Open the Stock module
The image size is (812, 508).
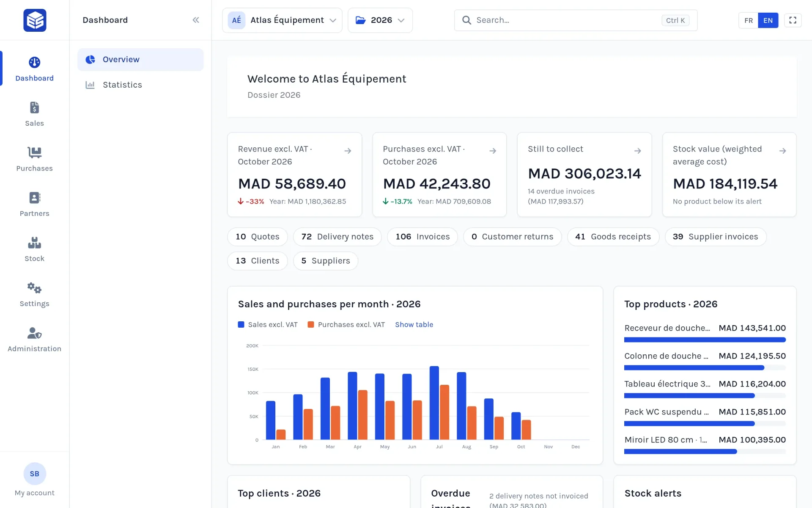click(x=35, y=249)
